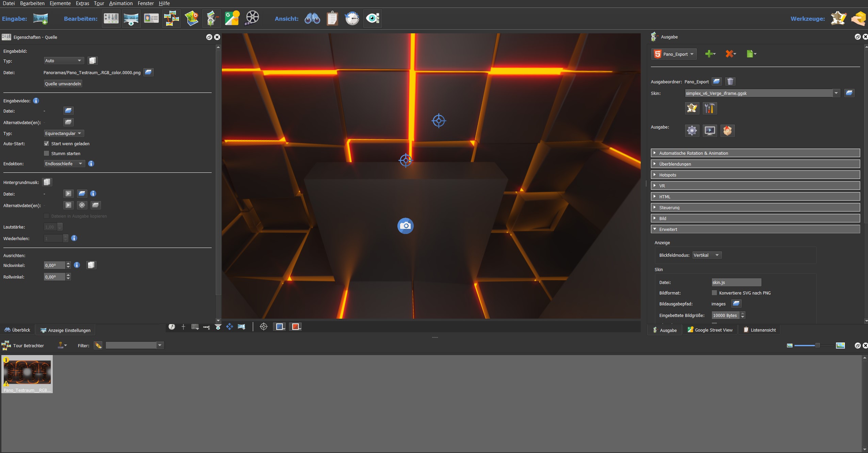Switch to 'Anzeige Einstellungen' tab
Viewport: 868px width, 453px height.
(x=66, y=330)
